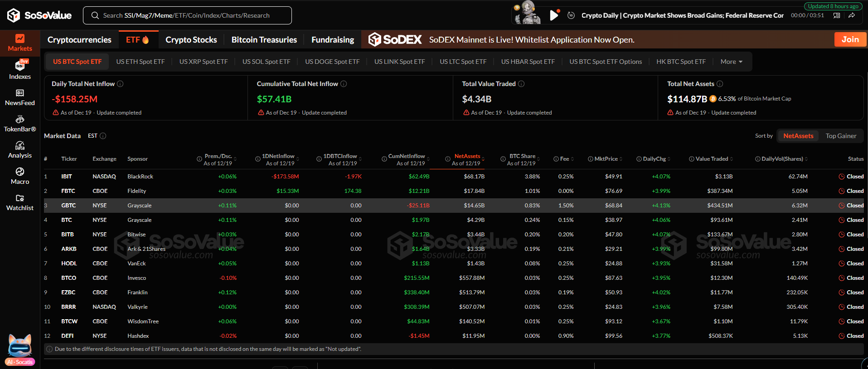
Task: Sort by NetAssets toggle
Action: [x=798, y=136]
